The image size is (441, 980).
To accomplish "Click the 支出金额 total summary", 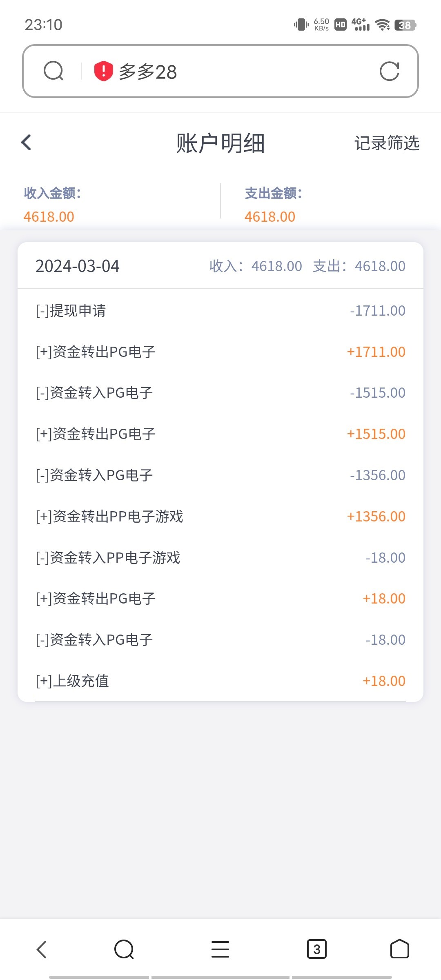I will pos(273,205).
